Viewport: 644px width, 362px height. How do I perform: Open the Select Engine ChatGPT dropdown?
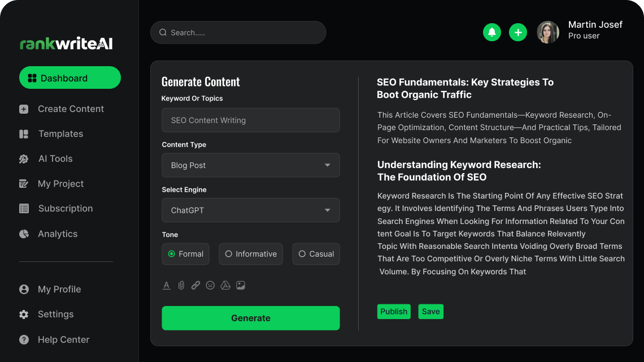[251, 210]
